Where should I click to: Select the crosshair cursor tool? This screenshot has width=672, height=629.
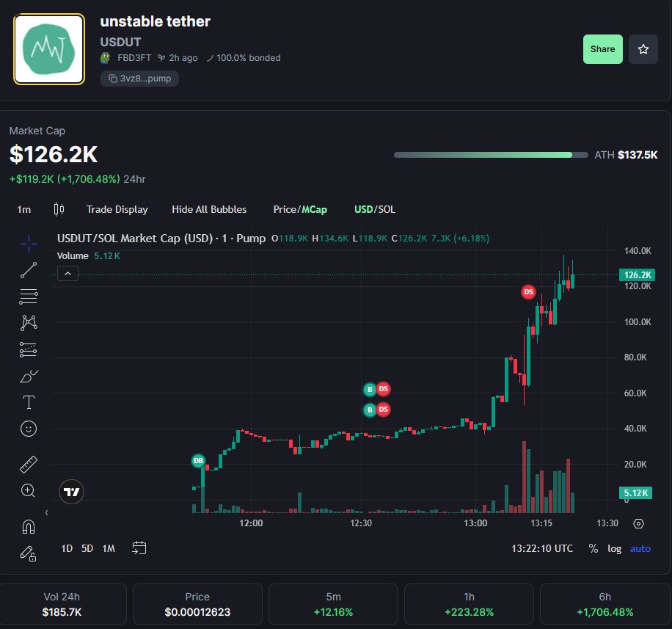pyautogui.click(x=28, y=244)
